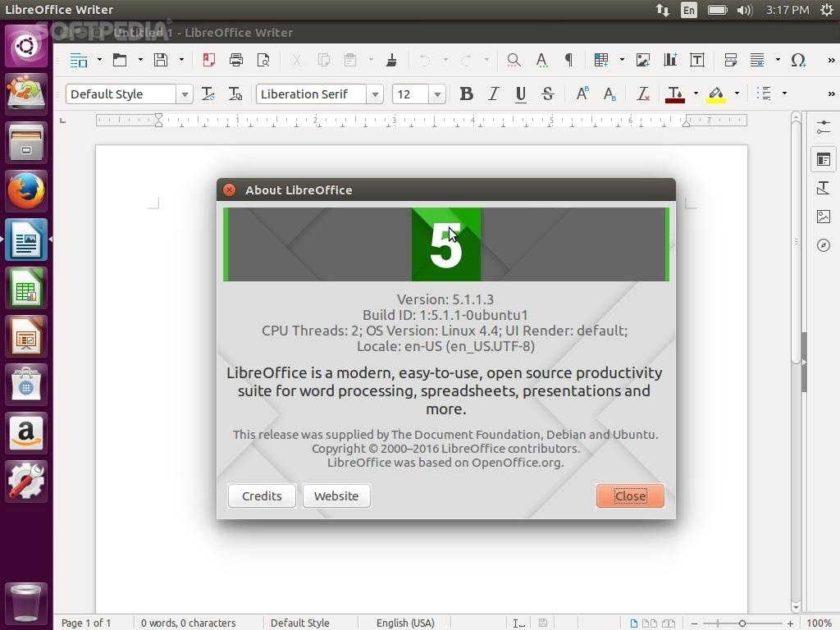The image size is (840, 630).
Task: Expand the font size 12 dropdown
Action: point(437,94)
